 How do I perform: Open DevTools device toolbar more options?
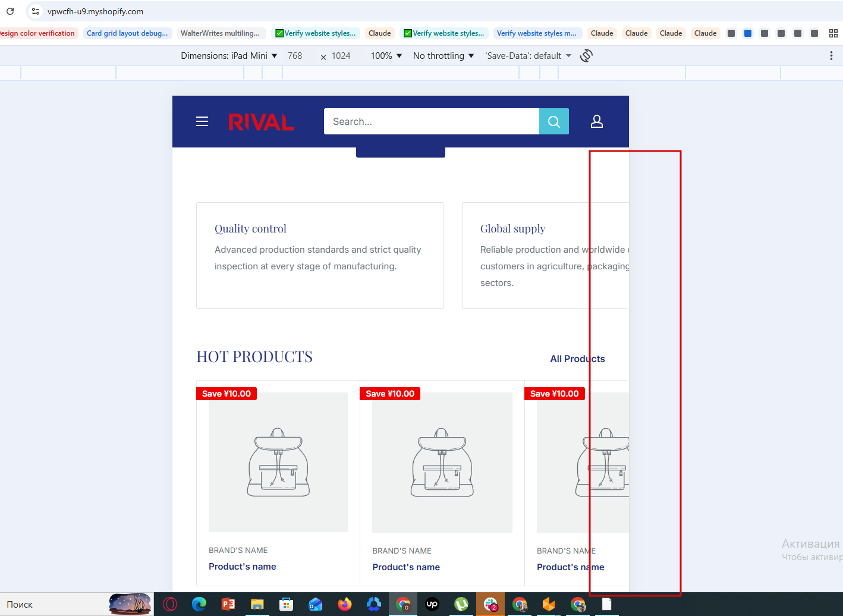tap(831, 55)
